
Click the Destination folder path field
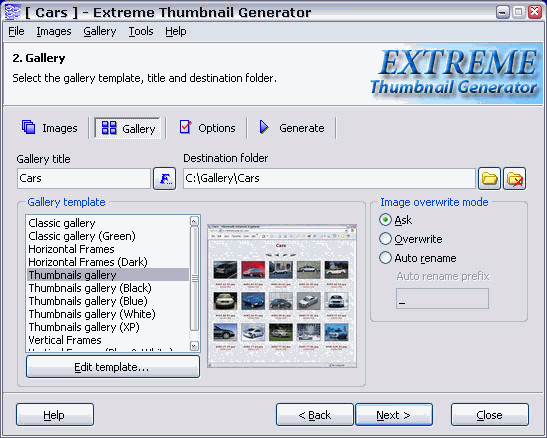pos(329,179)
